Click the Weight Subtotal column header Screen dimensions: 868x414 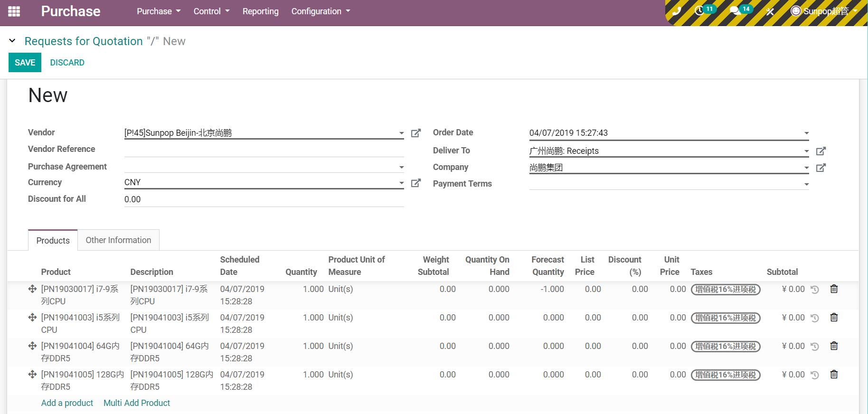point(434,266)
